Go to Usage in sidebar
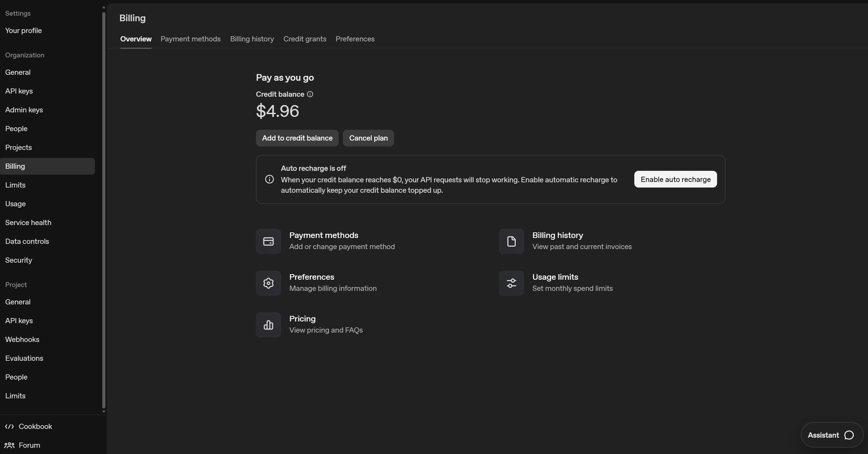 (x=15, y=204)
